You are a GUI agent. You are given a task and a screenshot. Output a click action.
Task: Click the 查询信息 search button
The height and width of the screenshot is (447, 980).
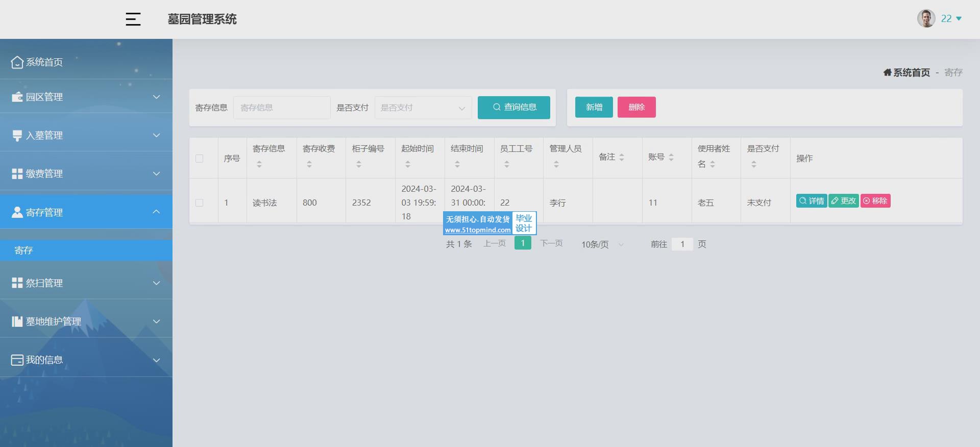513,108
